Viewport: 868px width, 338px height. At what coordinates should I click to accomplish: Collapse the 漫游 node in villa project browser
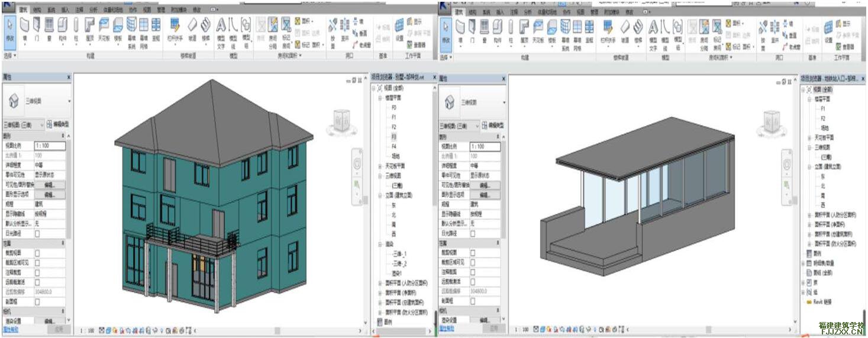380,244
